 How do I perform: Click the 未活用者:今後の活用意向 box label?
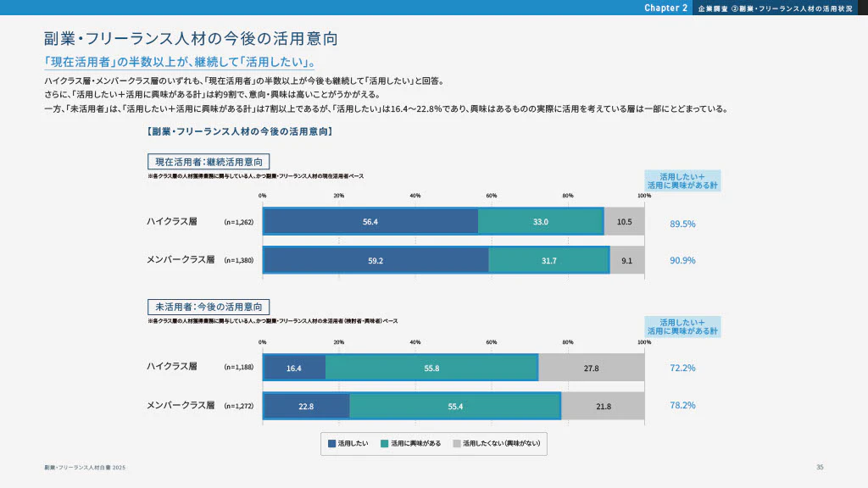click(209, 307)
